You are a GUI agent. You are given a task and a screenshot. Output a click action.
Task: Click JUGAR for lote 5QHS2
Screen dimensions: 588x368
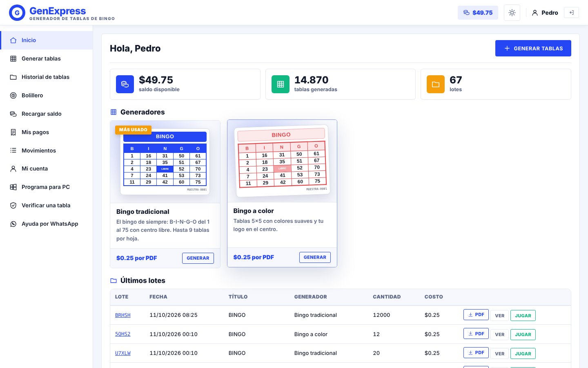523,334
